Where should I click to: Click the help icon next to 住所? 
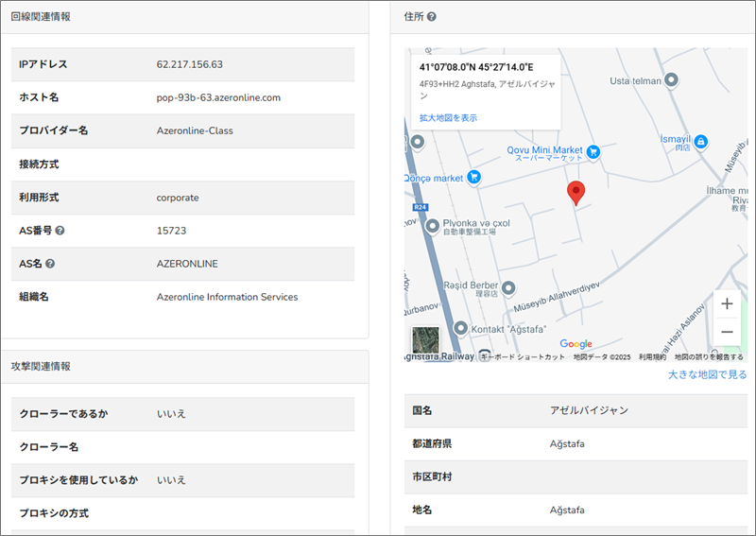[x=432, y=16]
